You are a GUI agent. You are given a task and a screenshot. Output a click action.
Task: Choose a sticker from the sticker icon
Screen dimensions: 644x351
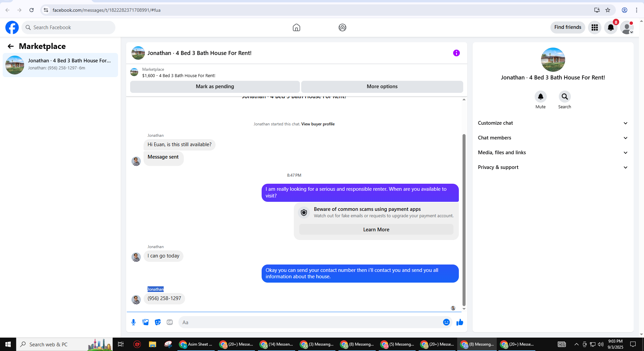coord(158,322)
